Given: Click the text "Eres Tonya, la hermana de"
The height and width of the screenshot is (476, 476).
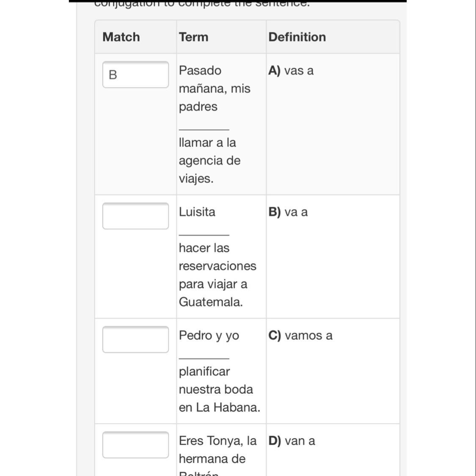Looking at the screenshot, I should 217,450.
